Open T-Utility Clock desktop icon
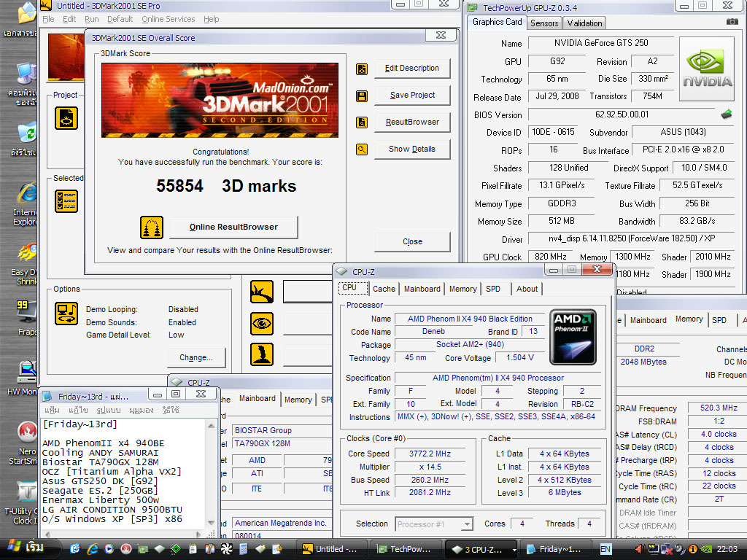Viewport: 747px width, 560px height. (21, 503)
